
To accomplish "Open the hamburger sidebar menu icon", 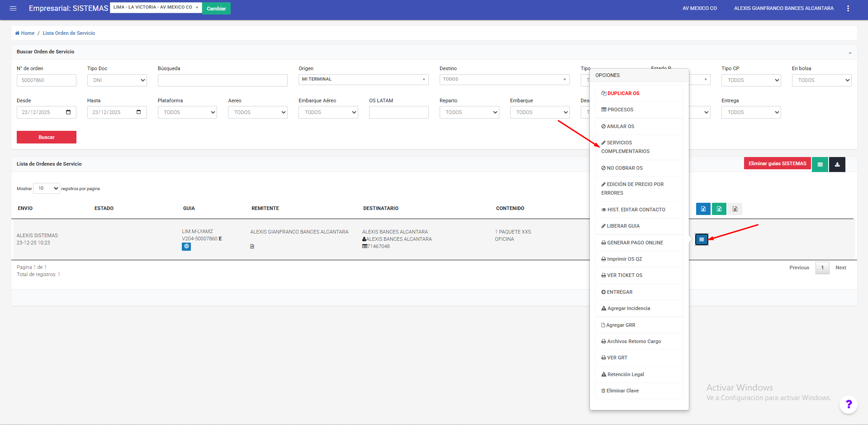I will (13, 8).
